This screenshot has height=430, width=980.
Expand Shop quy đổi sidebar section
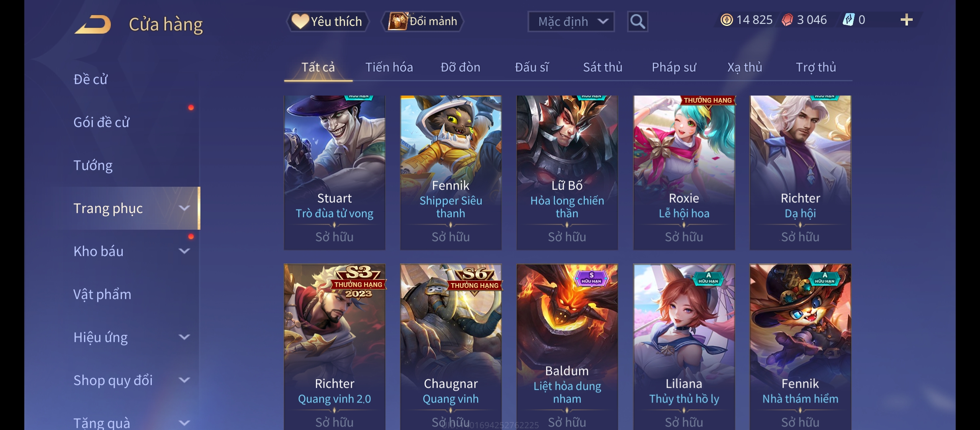(x=184, y=380)
